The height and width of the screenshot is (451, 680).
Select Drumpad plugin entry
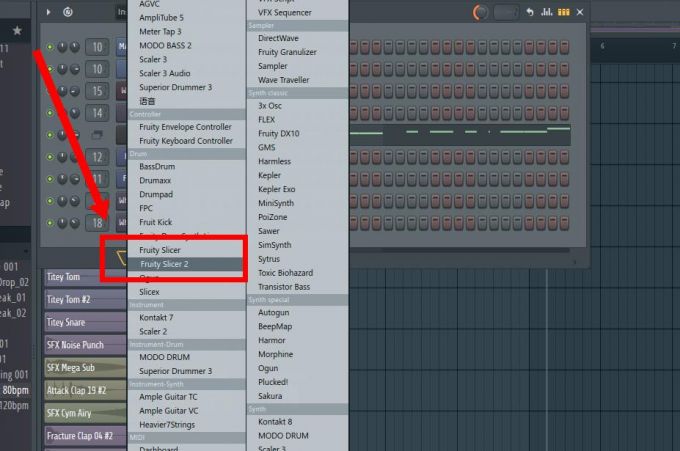coord(156,194)
